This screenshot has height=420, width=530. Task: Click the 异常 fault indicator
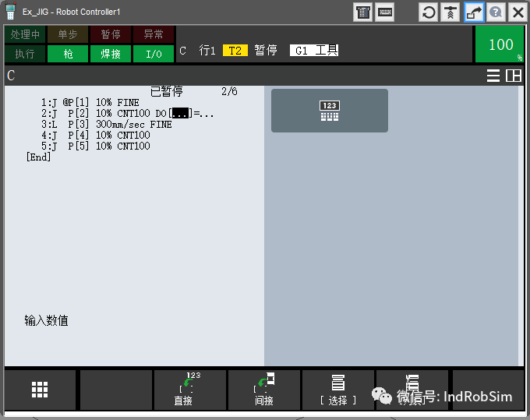pyautogui.click(x=154, y=34)
